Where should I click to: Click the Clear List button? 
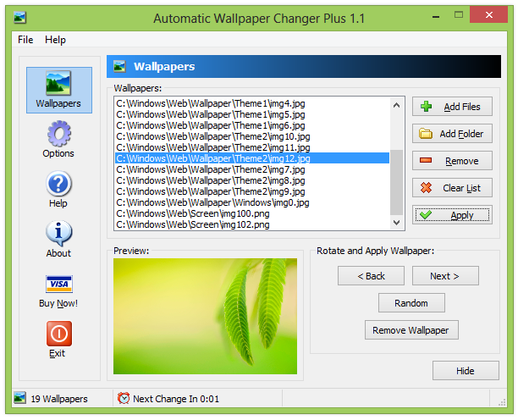point(452,188)
